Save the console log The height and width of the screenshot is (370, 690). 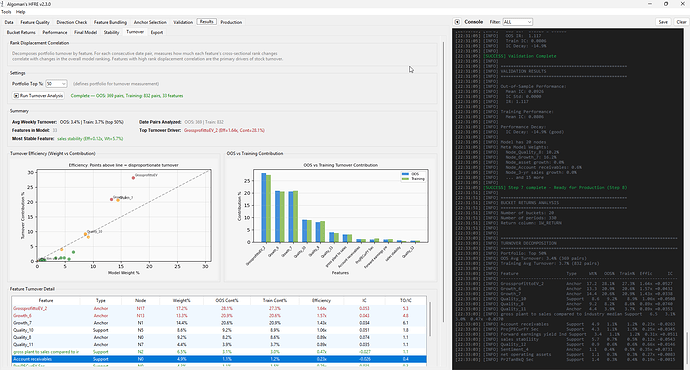click(x=663, y=22)
